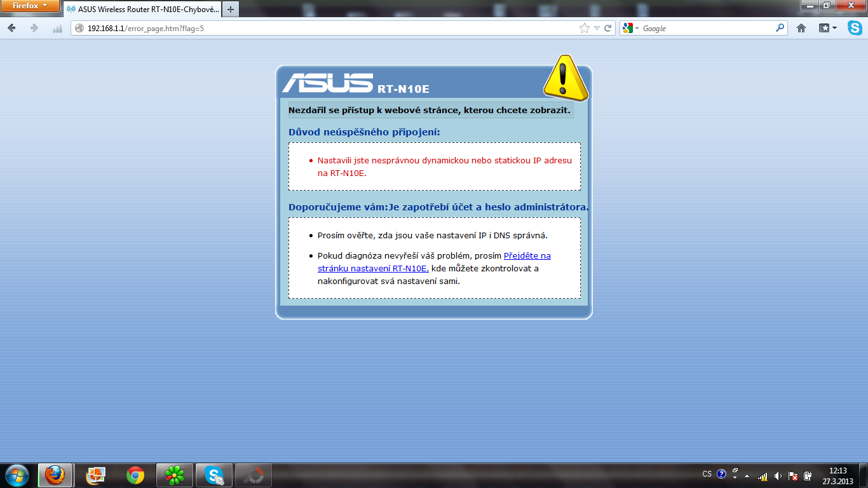The width and height of the screenshot is (868, 488).
Task: Click the Firefox taskbar icon
Action: click(55, 475)
